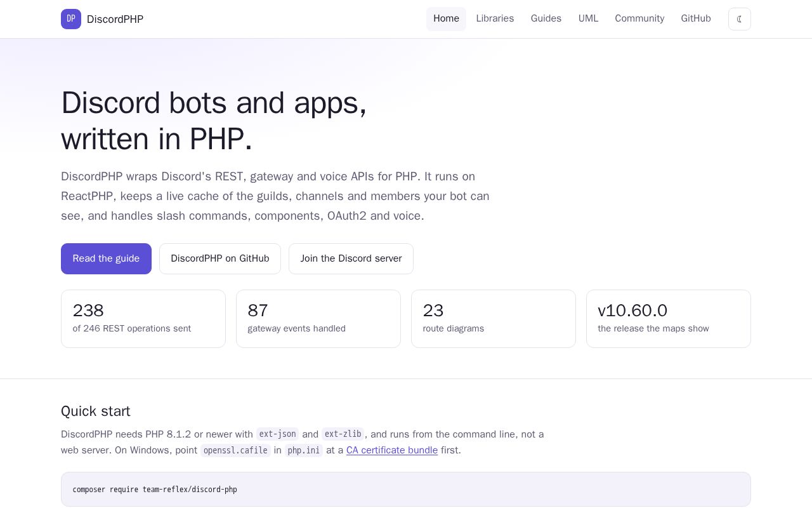Open the Community nav item
The image size is (812, 508).
coord(639,19)
